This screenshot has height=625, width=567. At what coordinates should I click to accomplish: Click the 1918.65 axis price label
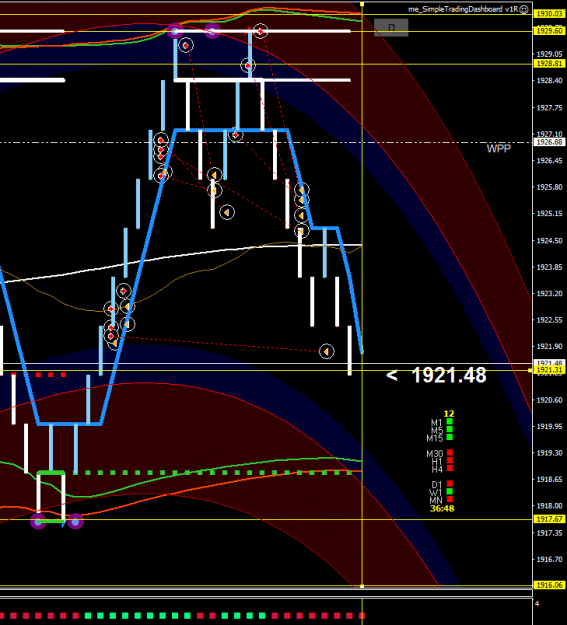549,479
